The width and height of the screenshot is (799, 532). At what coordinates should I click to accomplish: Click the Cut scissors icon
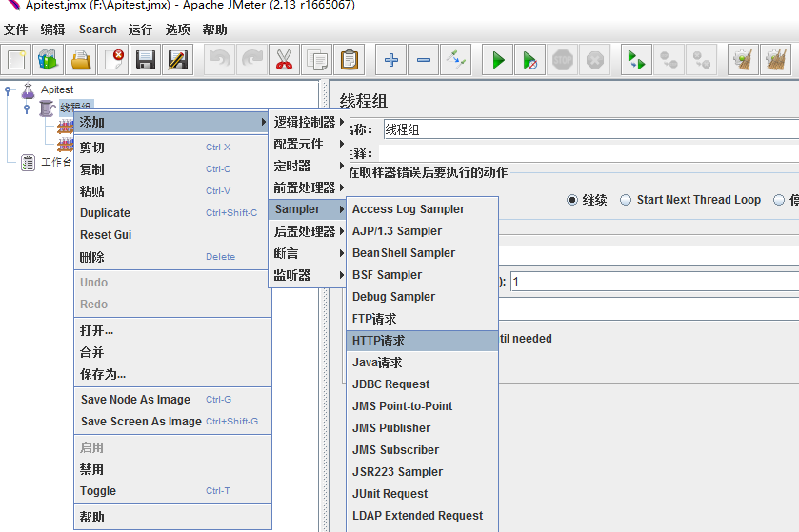pyautogui.click(x=285, y=60)
